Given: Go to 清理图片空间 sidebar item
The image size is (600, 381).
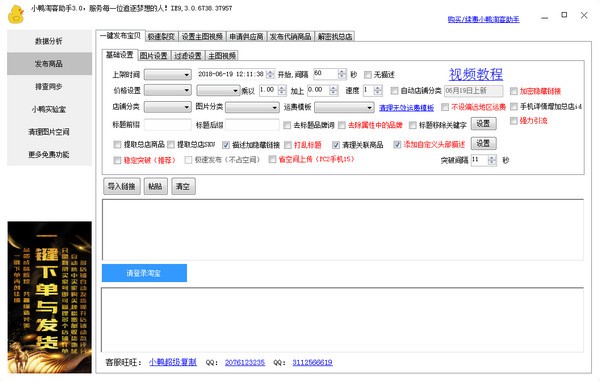Looking at the screenshot, I should point(49,132).
